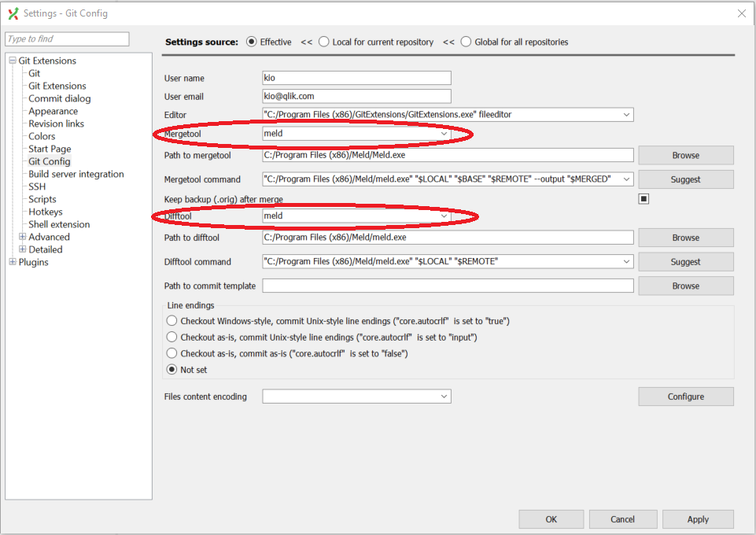Choose Global for all repositories

(x=467, y=42)
